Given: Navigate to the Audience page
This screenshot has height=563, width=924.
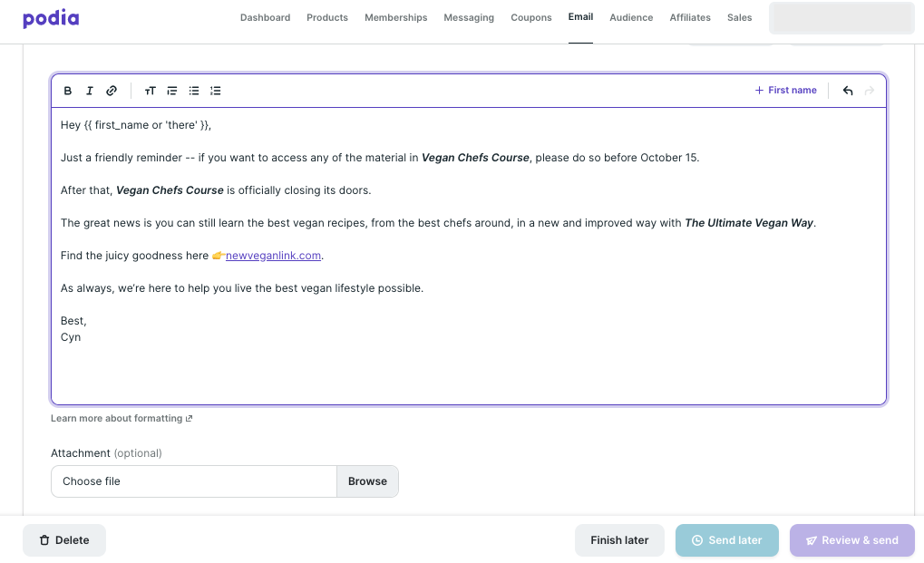Looking at the screenshot, I should pos(630,17).
